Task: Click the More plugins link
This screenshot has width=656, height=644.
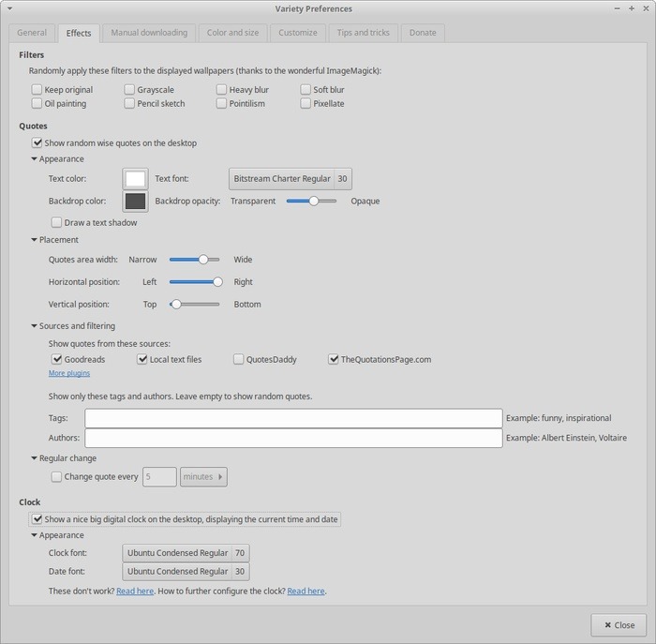Action: [69, 373]
